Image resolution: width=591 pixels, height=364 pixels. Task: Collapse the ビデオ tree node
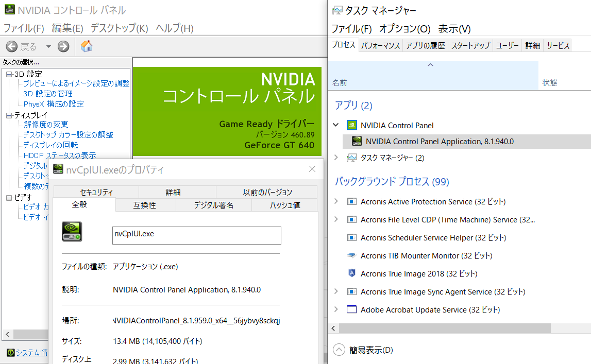point(9,198)
